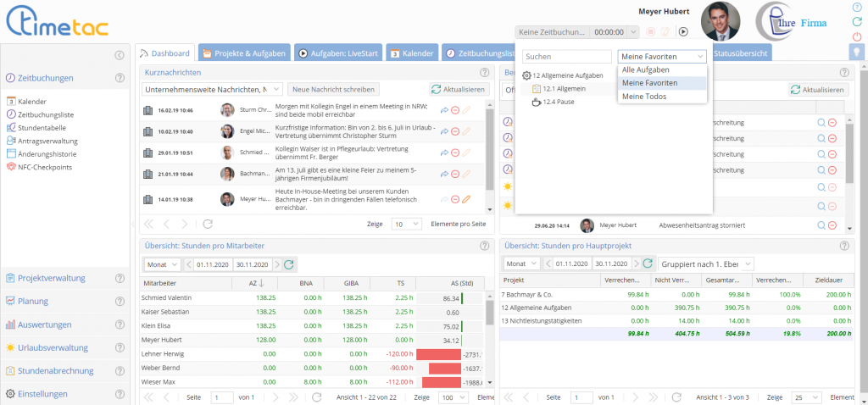This screenshot has height=405, width=868.
Task: Click Aktualisieren in the Kurznachrichten panel
Action: point(459,90)
